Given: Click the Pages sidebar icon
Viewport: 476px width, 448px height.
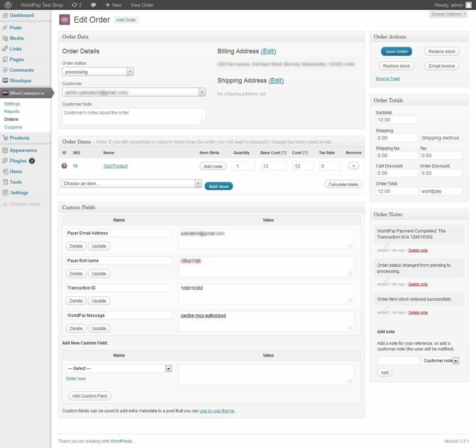Looking at the screenshot, I should coord(5,59).
